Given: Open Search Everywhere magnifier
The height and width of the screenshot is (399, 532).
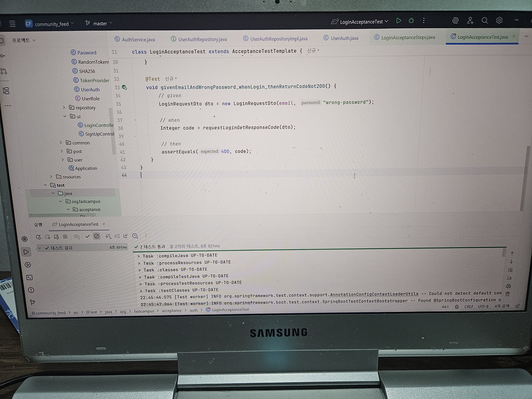Looking at the screenshot, I should click(x=485, y=20).
